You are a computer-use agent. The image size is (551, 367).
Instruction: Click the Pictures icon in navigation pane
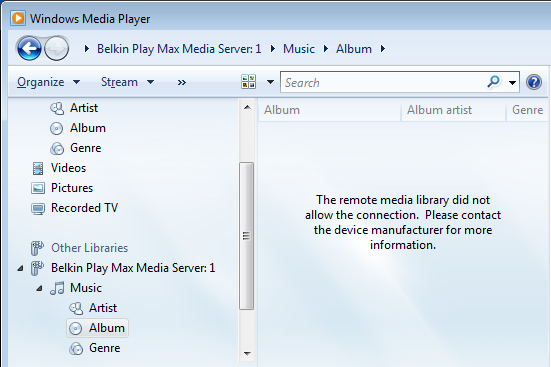[38, 188]
